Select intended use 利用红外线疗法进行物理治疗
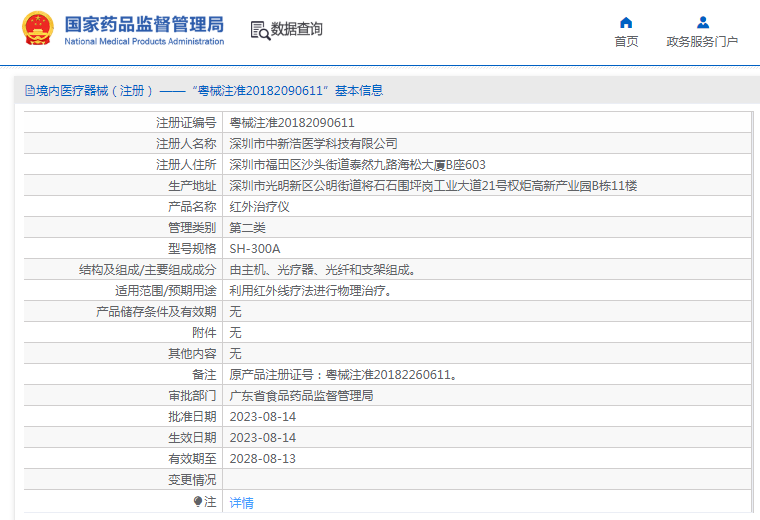The height and width of the screenshot is (520, 760). pyautogui.click(x=310, y=291)
